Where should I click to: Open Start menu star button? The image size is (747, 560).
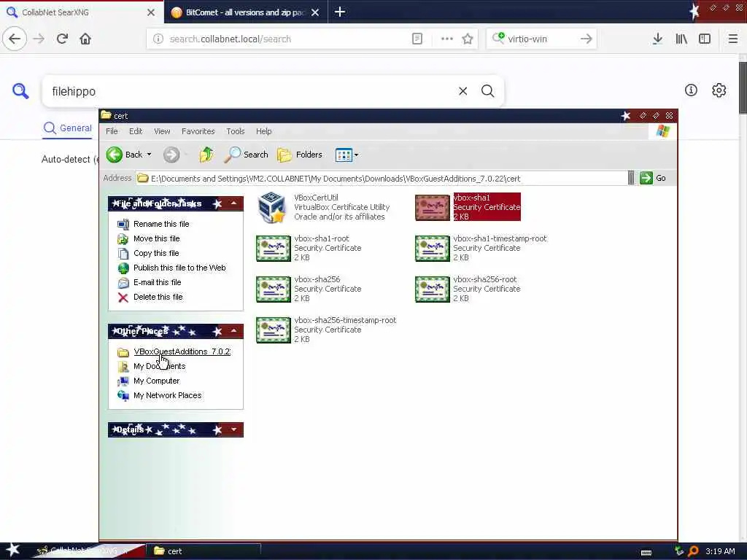coord(12,551)
